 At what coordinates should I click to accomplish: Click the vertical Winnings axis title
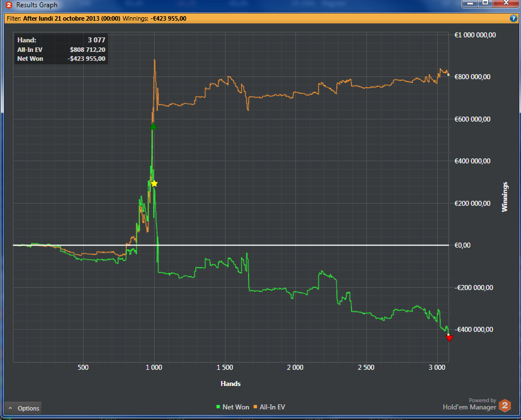tap(505, 196)
